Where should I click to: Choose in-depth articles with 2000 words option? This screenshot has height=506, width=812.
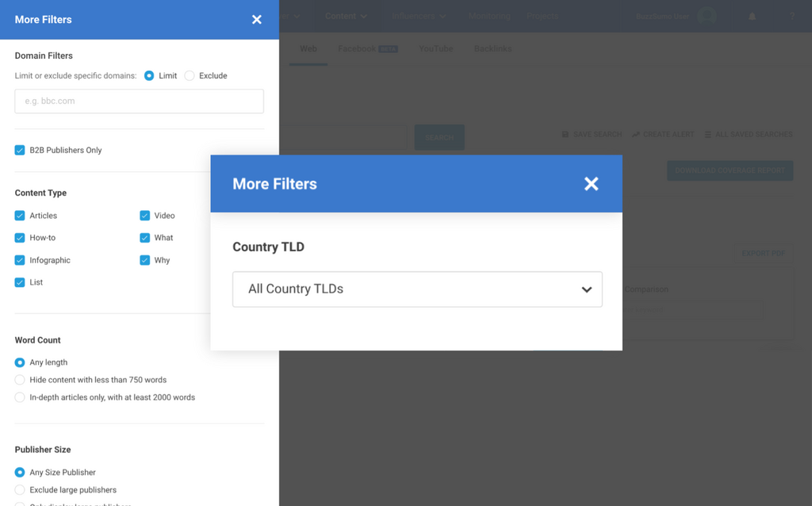(20, 397)
